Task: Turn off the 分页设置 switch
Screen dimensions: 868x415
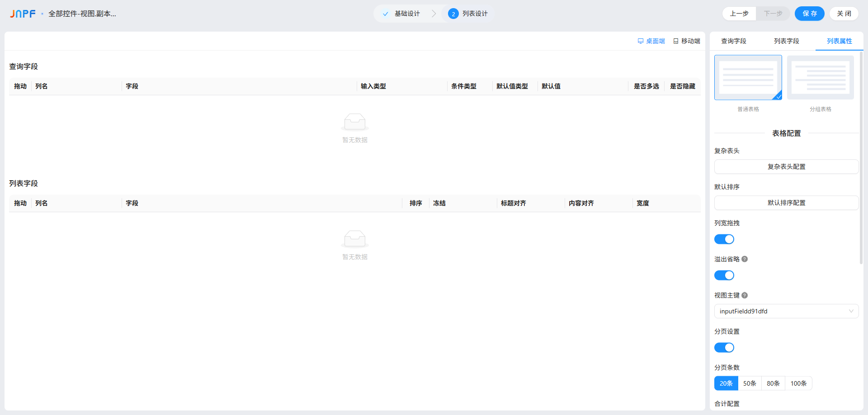Action: (x=724, y=348)
